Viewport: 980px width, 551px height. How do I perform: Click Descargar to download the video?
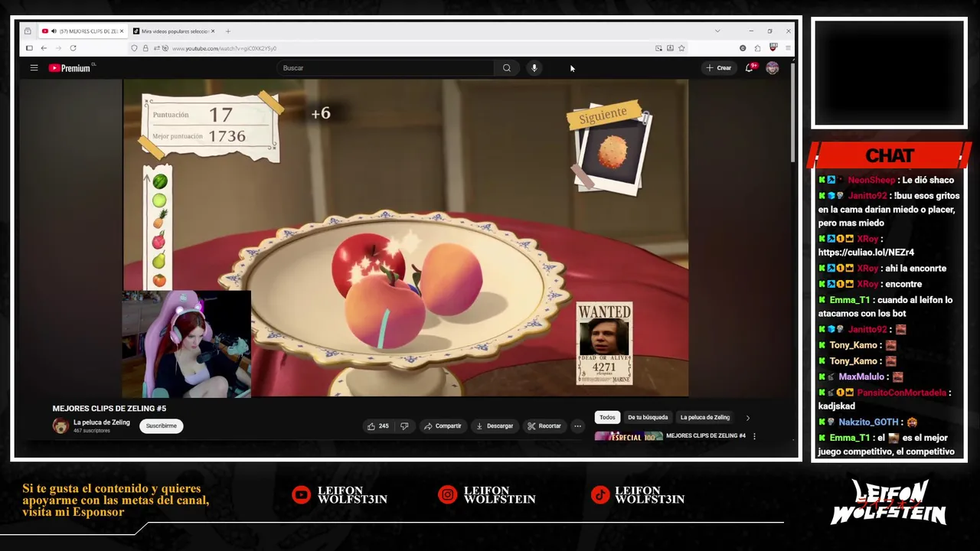click(494, 426)
